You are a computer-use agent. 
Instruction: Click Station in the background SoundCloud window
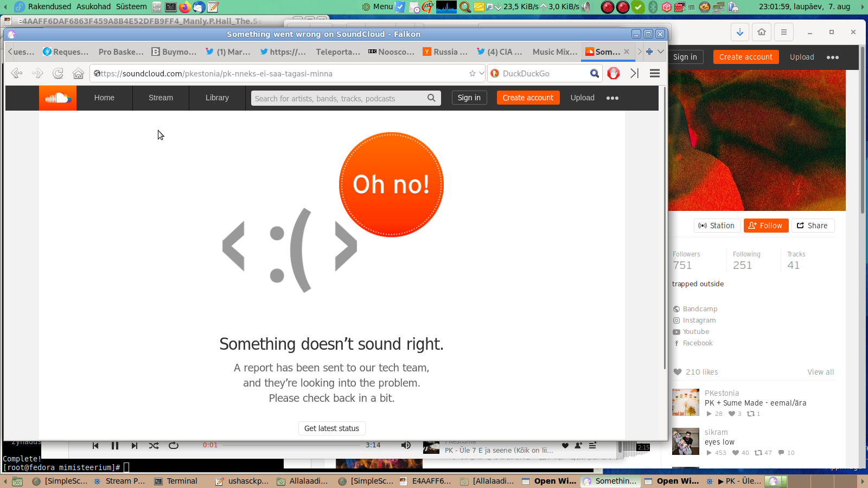click(717, 226)
